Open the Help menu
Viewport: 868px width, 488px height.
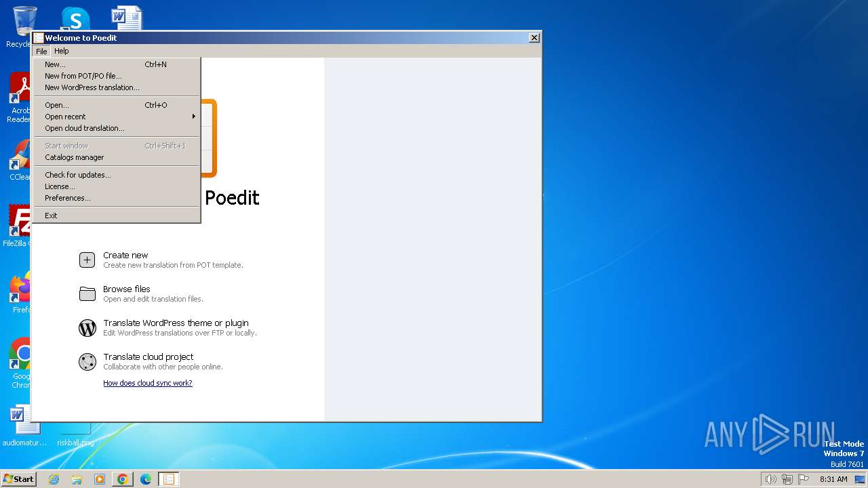(x=62, y=51)
